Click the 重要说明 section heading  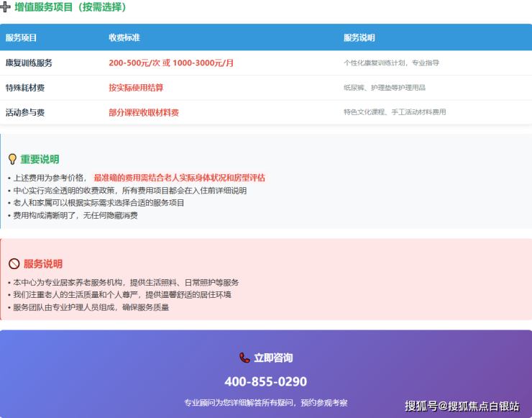40,159
